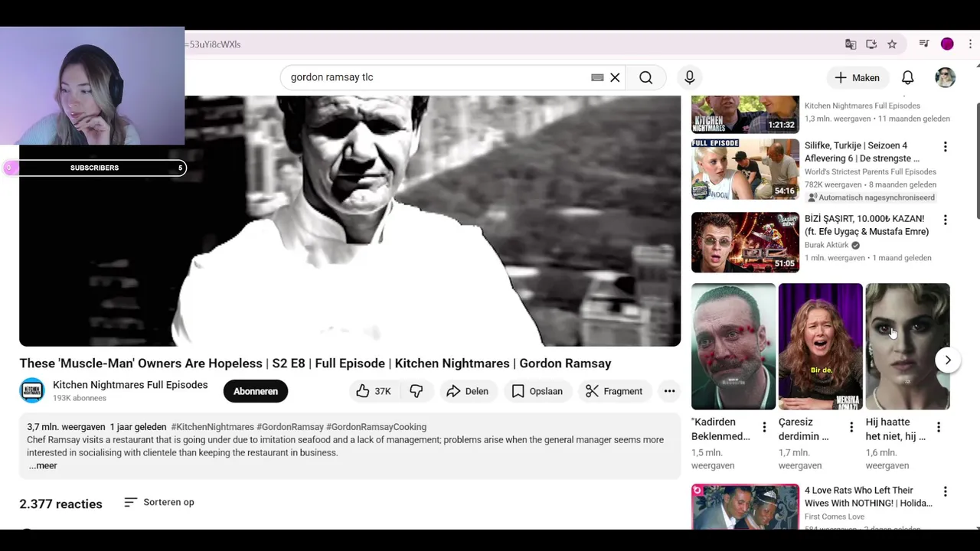Image resolution: width=980 pixels, height=551 pixels.
Task: Open the Maken create button
Action: coord(857,77)
